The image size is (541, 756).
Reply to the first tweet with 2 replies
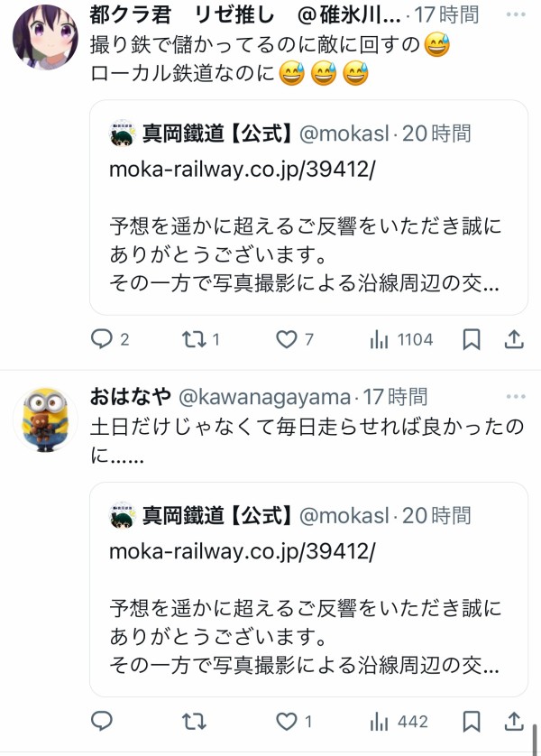tap(110, 339)
